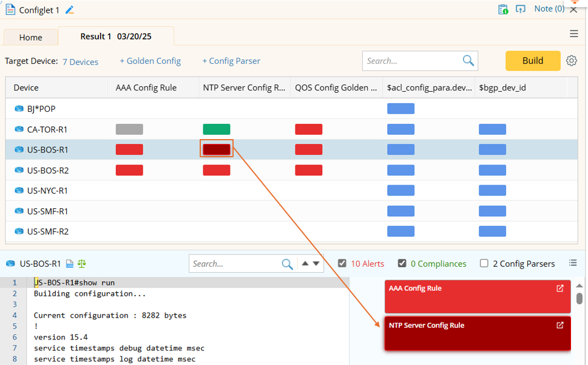This screenshot has height=365, width=588.
Task: Click config line 'version 15.4'
Action: (61, 337)
